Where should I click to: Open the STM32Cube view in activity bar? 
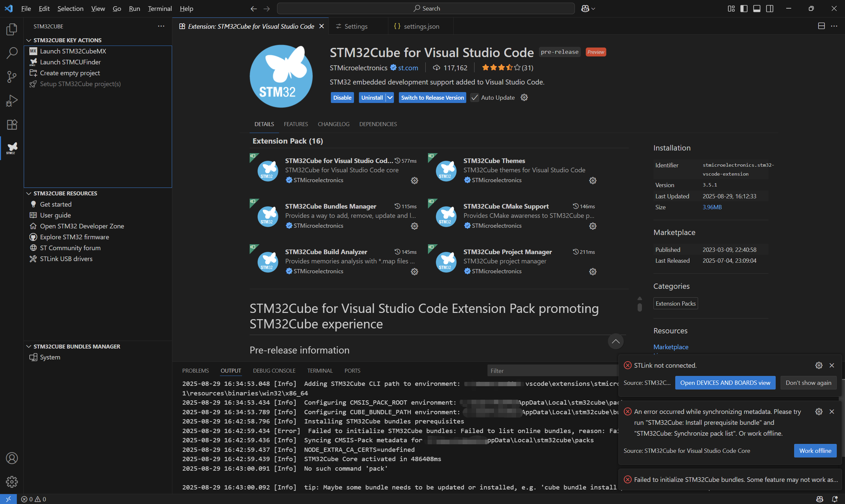[x=12, y=148]
